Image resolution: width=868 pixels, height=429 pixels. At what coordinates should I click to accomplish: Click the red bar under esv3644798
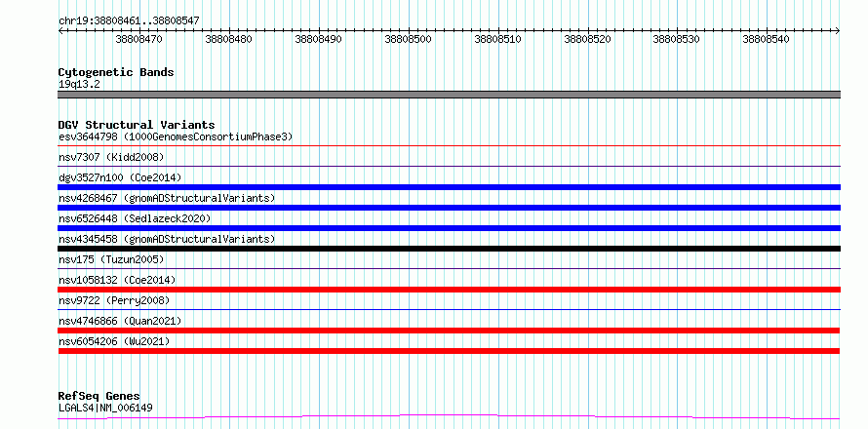coord(449,146)
